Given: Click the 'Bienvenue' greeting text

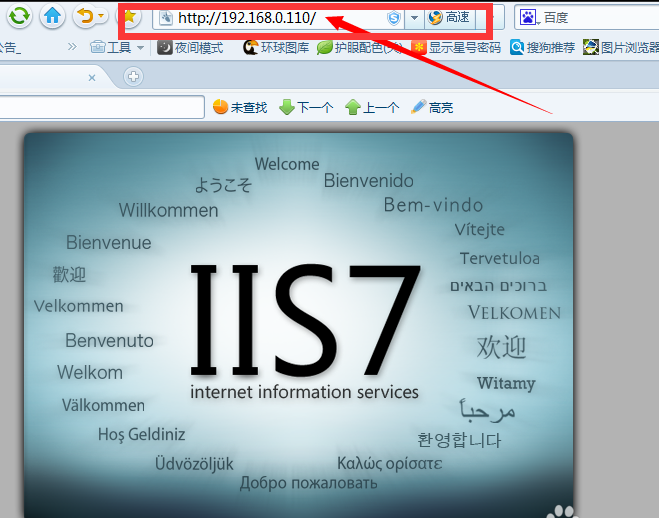Looking at the screenshot, I should click(108, 242).
